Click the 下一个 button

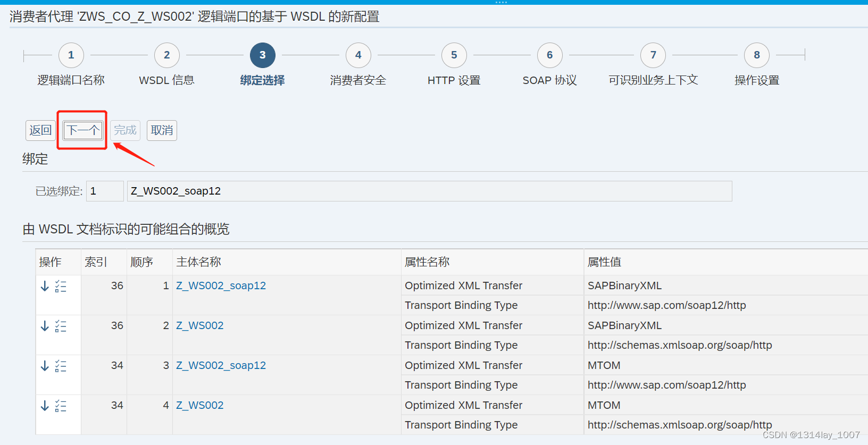pos(83,130)
